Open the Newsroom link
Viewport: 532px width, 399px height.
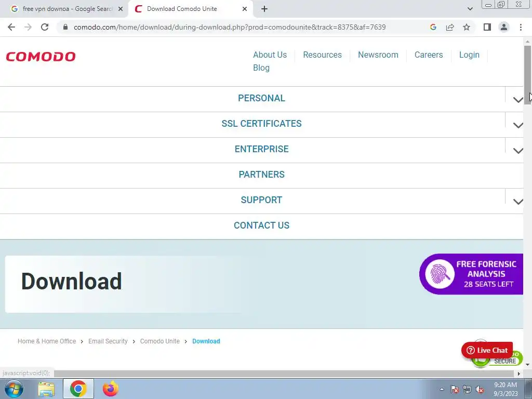pyautogui.click(x=378, y=55)
